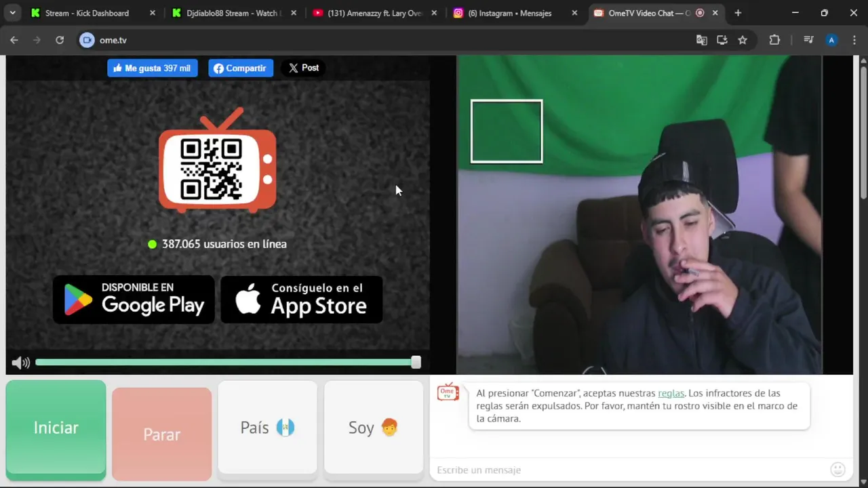
Task: Bookmark this page with the star
Action: (x=743, y=40)
